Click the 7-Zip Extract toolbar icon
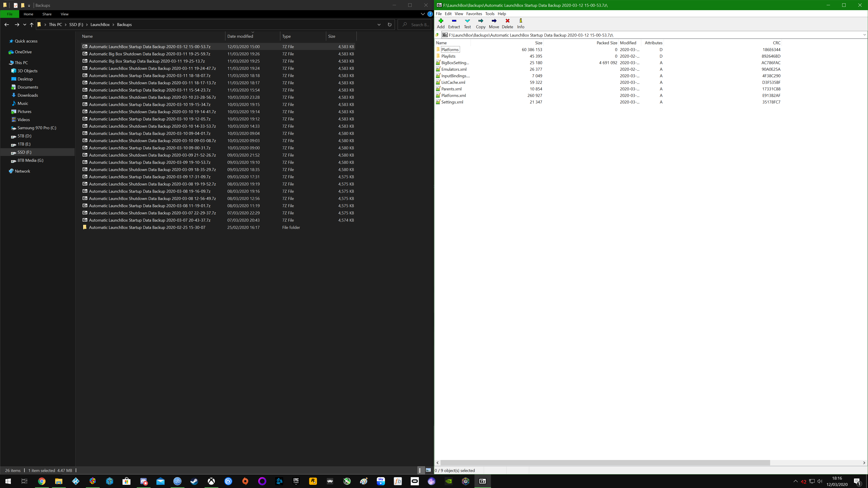868x488 pixels. [454, 23]
